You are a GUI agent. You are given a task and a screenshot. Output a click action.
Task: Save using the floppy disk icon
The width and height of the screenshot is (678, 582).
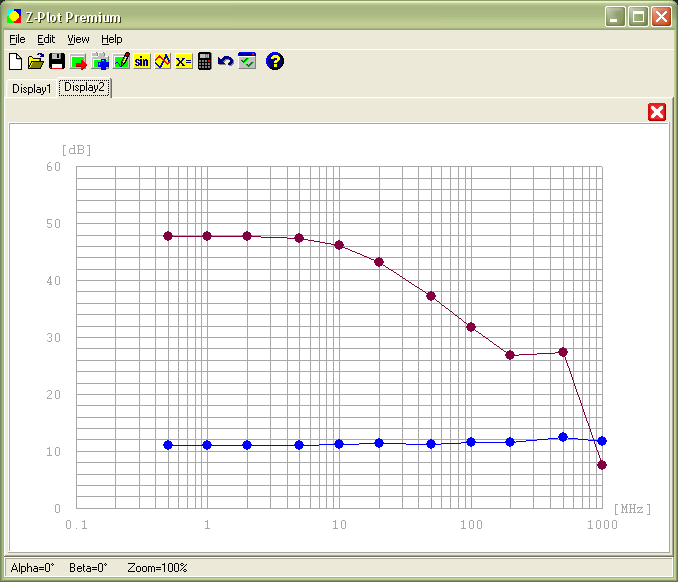[x=57, y=62]
